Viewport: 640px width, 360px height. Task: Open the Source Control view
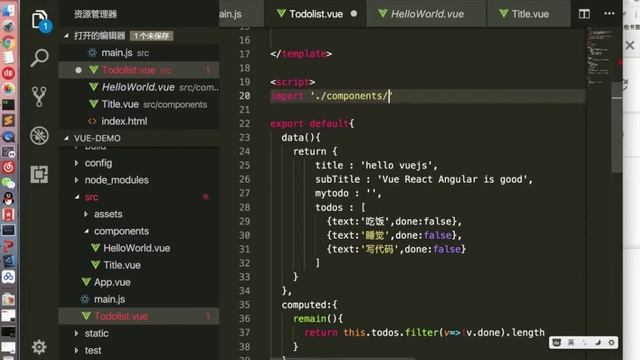click(39, 97)
